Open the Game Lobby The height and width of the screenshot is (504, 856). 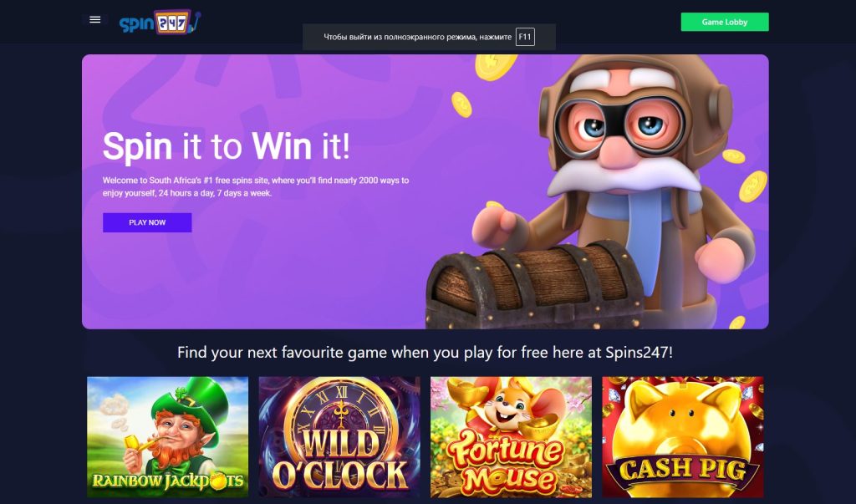click(x=725, y=22)
